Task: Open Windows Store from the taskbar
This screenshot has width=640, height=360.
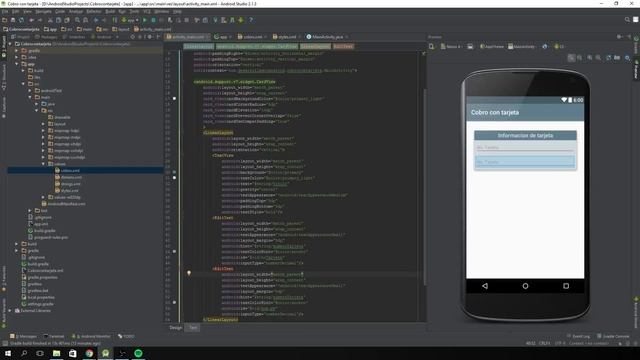Action: (x=73, y=353)
